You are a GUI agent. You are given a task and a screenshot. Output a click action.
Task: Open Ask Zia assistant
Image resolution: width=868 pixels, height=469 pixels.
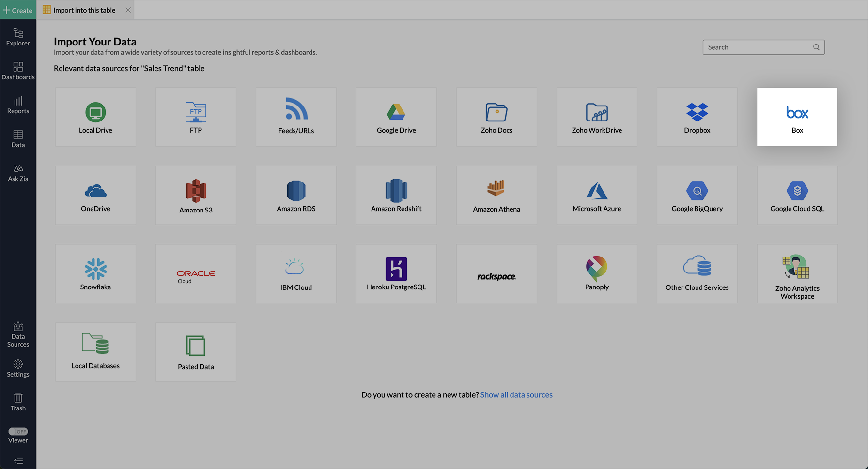pyautogui.click(x=18, y=173)
